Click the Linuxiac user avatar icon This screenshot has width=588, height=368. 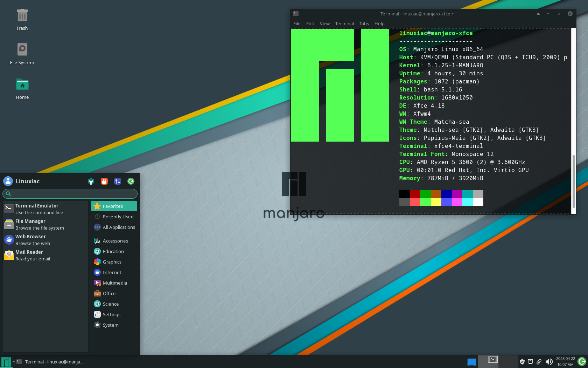click(8, 181)
